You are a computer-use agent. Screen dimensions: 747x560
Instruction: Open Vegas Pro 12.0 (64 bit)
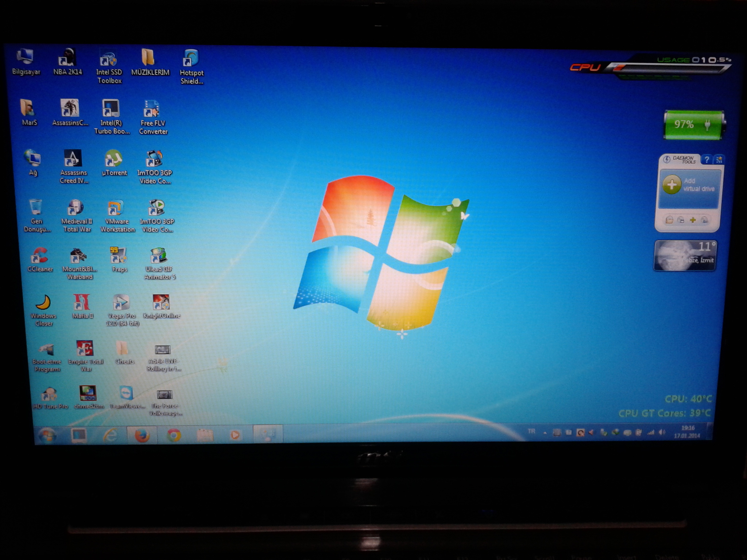(x=122, y=311)
